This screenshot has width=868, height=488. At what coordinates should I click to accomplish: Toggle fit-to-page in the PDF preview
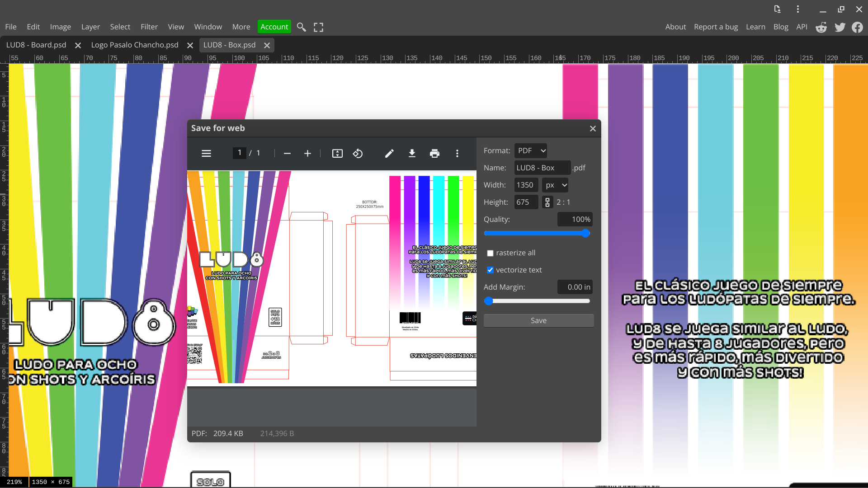click(x=337, y=154)
